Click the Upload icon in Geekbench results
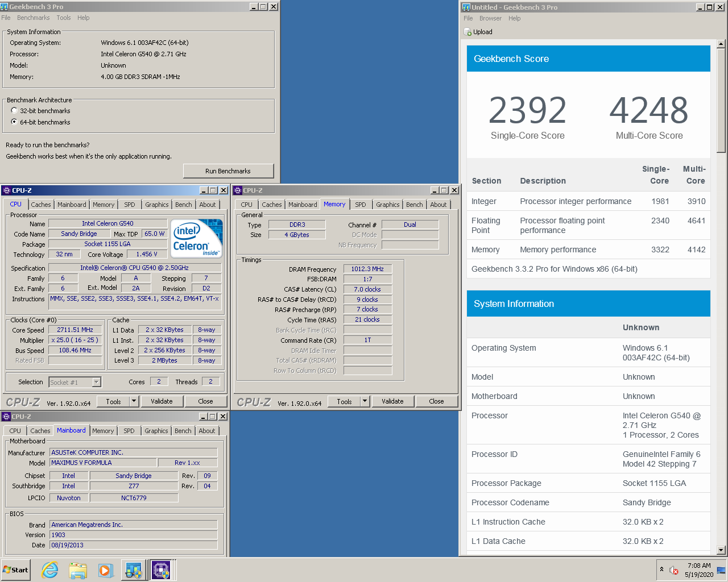This screenshot has height=582, width=728. pos(468,32)
